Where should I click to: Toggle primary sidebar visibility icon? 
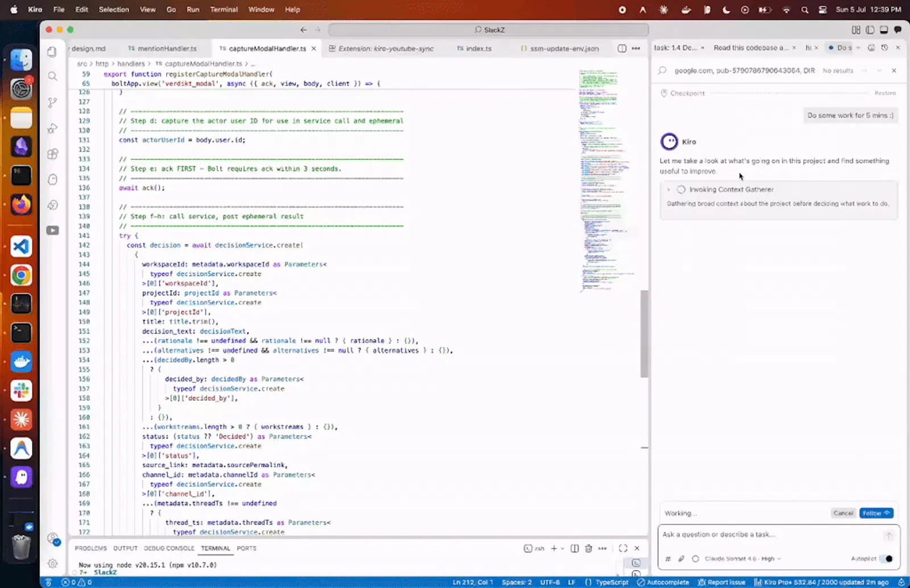tap(870, 30)
